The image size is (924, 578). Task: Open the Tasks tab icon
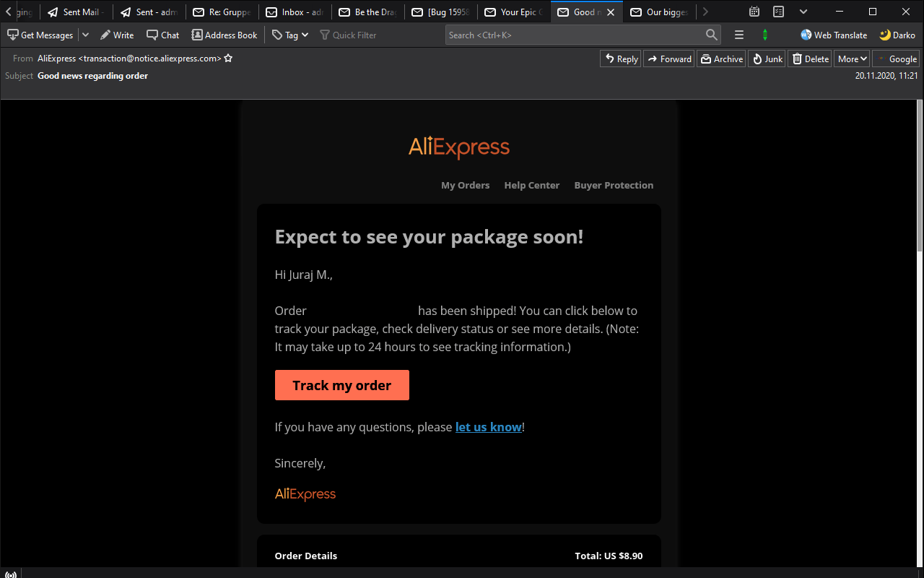(x=779, y=12)
